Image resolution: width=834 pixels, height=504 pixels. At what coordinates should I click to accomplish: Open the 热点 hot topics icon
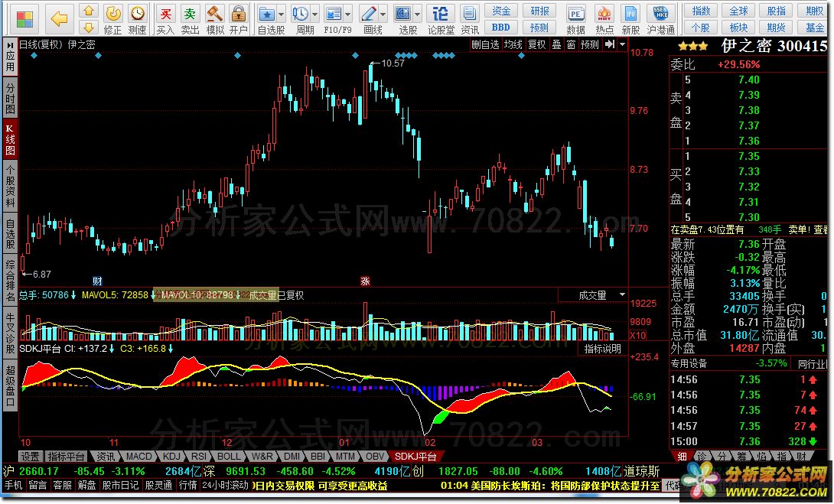pos(604,19)
